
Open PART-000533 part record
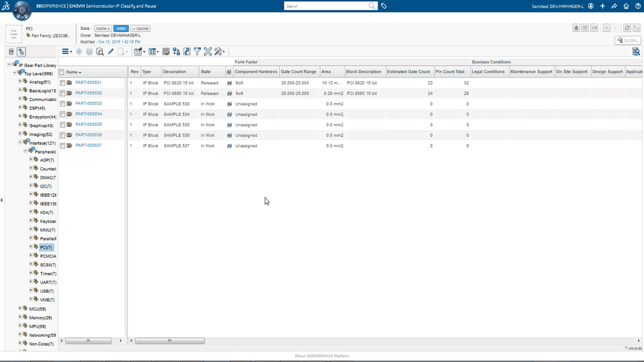coord(89,104)
